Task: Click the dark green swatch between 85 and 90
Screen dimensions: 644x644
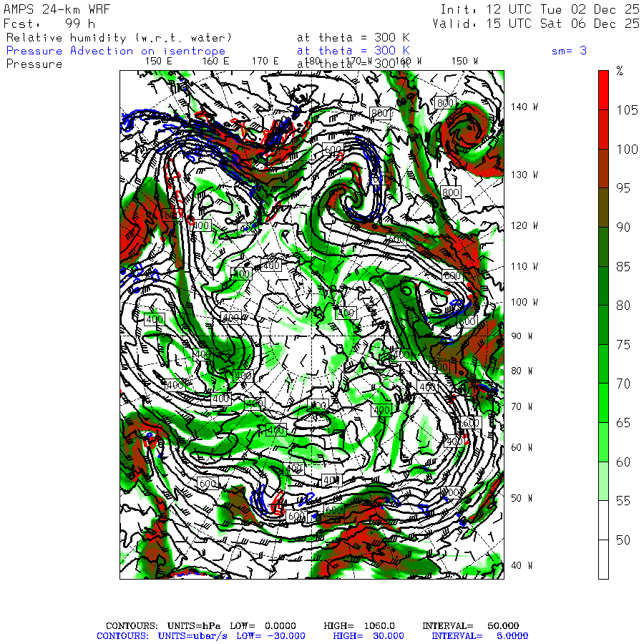Action: (603, 246)
